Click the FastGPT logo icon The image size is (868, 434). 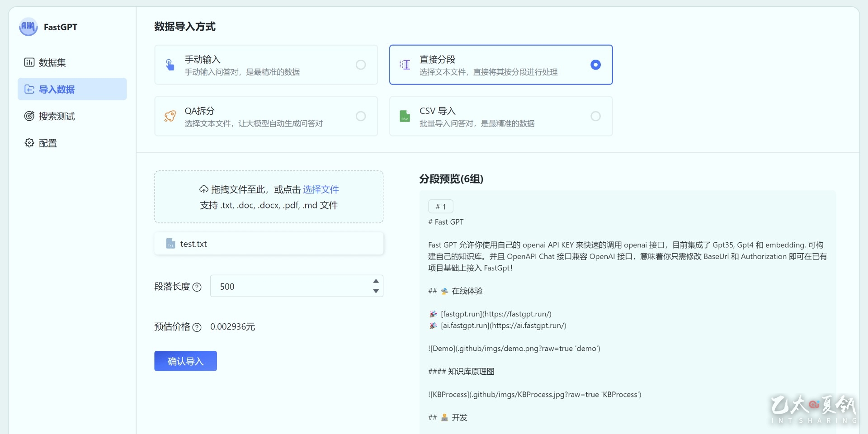(28, 27)
